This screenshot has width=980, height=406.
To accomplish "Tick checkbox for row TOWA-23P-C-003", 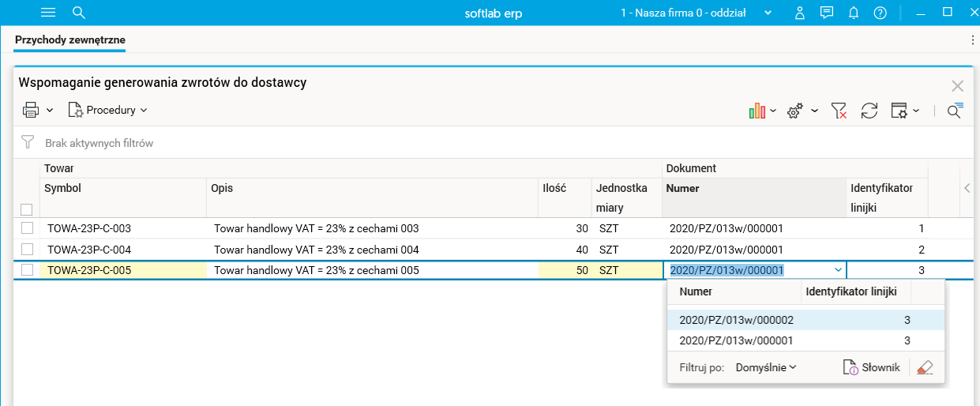I will point(28,228).
